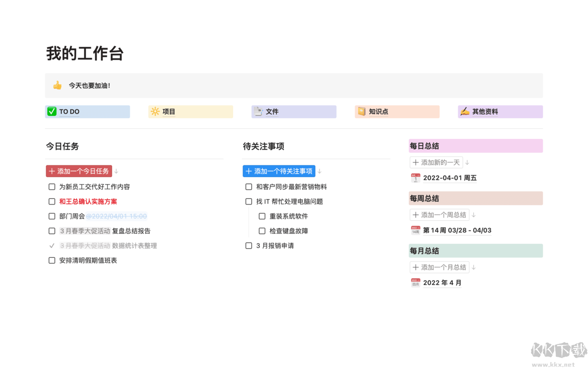
Task: Click the red 和王总确认实施方案 text
Action: [88, 202]
